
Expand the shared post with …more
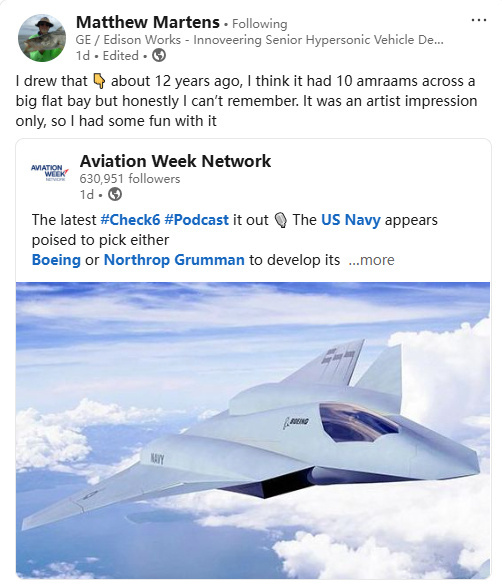pyautogui.click(x=371, y=260)
